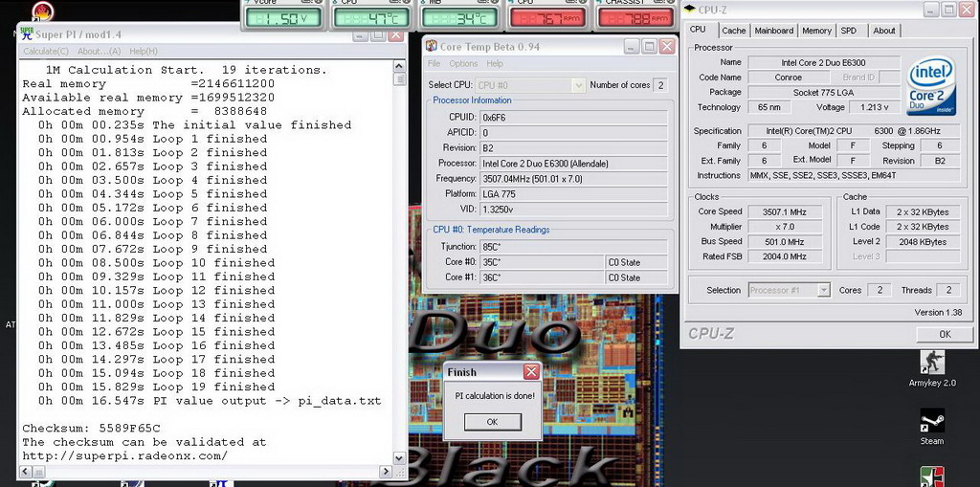Switch to the CPU tab in CPU-Z
The width and height of the screenshot is (980, 487).
point(698,30)
